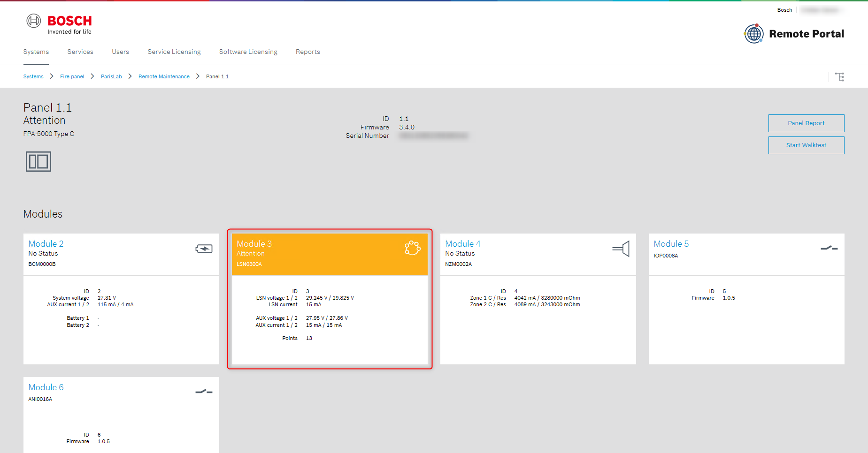Open the Users tab
Image resolution: width=868 pixels, height=453 pixels.
pos(120,52)
